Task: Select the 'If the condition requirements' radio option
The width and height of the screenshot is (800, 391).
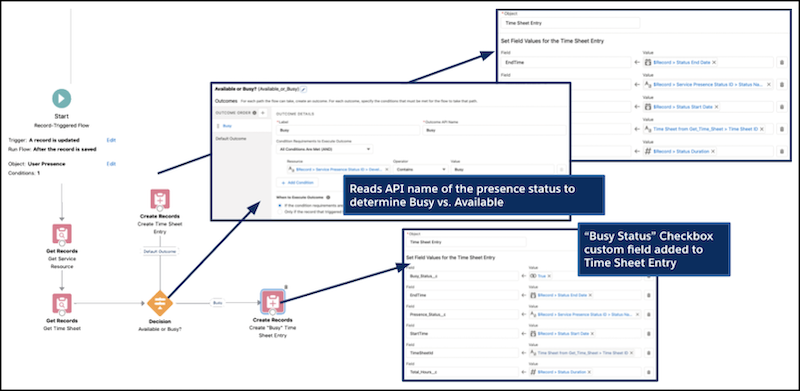Action: click(279, 206)
